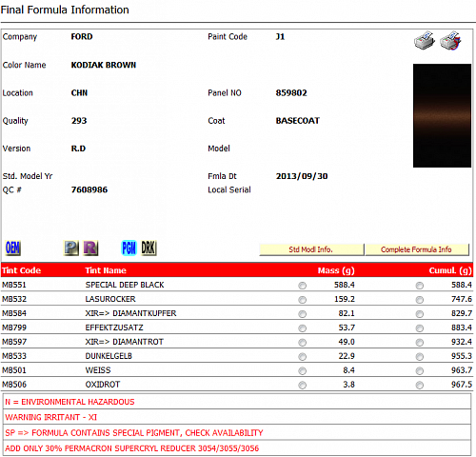This screenshot has width=476, height=457.
Task: Click the first printer icon
Action: click(x=425, y=40)
